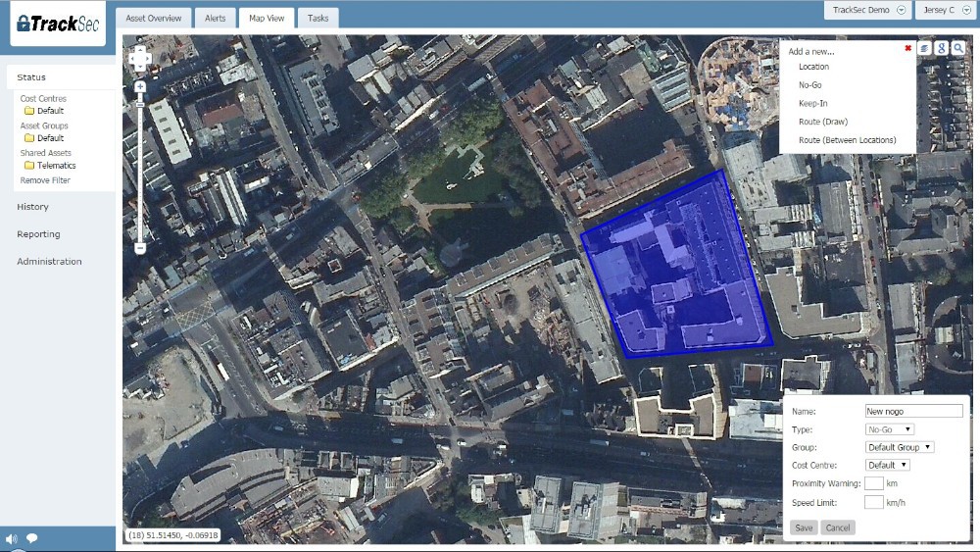The image size is (980, 552).
Task: Choose No-Go from the Add a new menu
Action: point(810,85)
